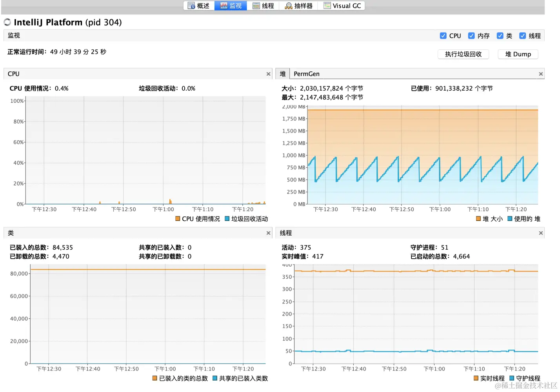
Task: Click the 守护进程 51 value
Action: pyautogui.click(x=444, y=248)
